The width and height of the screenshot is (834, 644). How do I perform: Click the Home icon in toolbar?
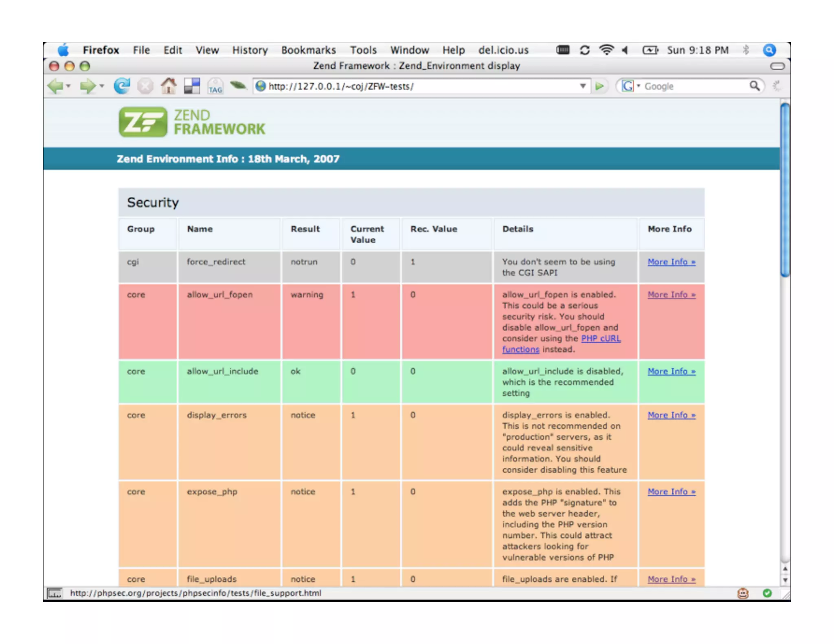pyautogui.click(x=169, y=86)
